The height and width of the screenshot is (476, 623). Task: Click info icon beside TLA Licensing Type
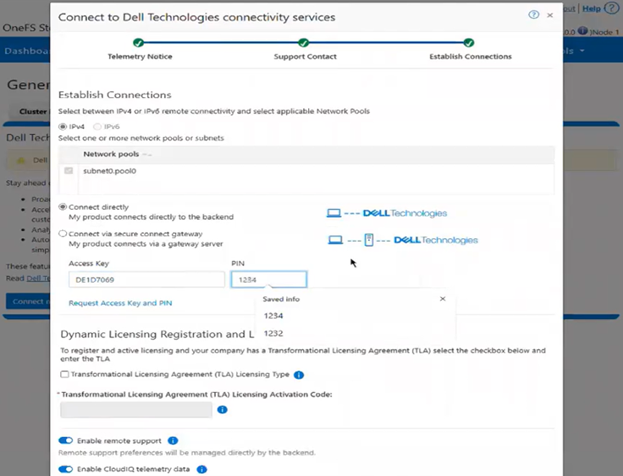299,375
